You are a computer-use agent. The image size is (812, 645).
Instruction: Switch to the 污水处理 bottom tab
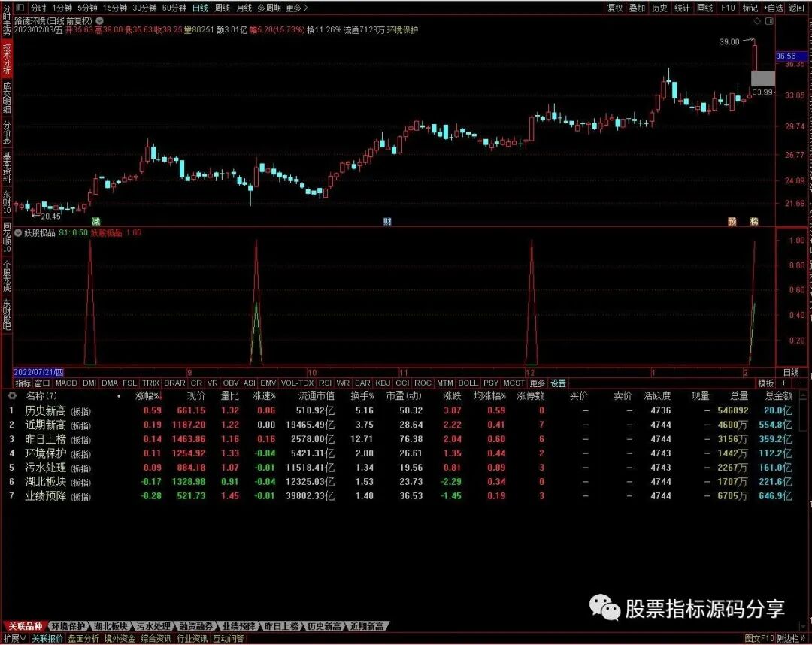(153, 626)
